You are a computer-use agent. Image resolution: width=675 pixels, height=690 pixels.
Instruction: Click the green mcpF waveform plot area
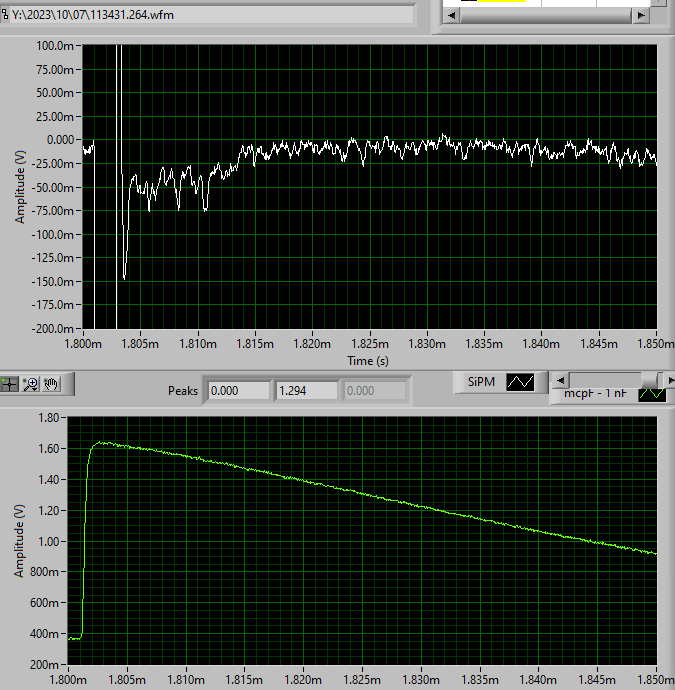coord(362,541)
